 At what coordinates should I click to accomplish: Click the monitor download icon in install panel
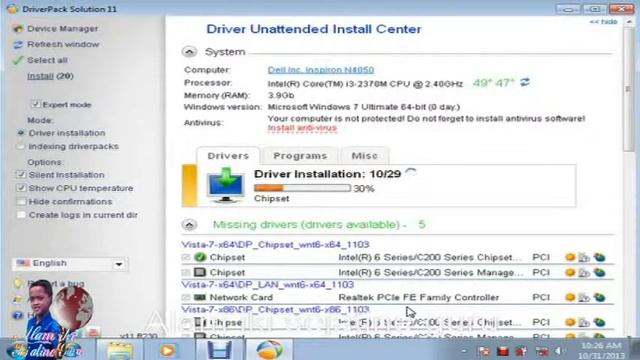point(226,185)
